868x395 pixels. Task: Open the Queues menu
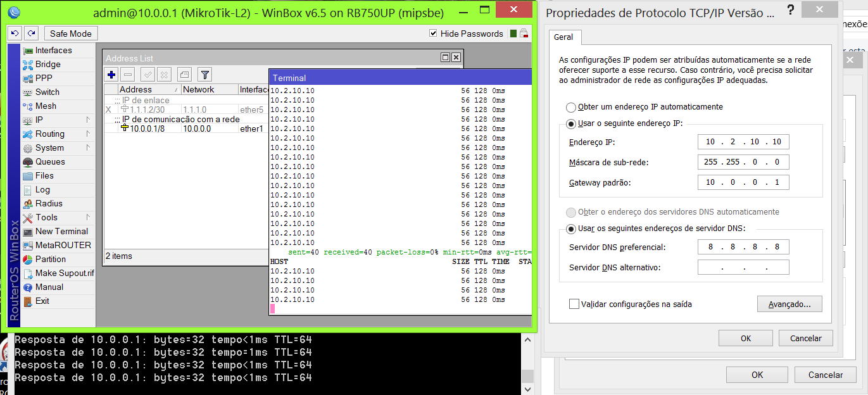click(50, 162)
